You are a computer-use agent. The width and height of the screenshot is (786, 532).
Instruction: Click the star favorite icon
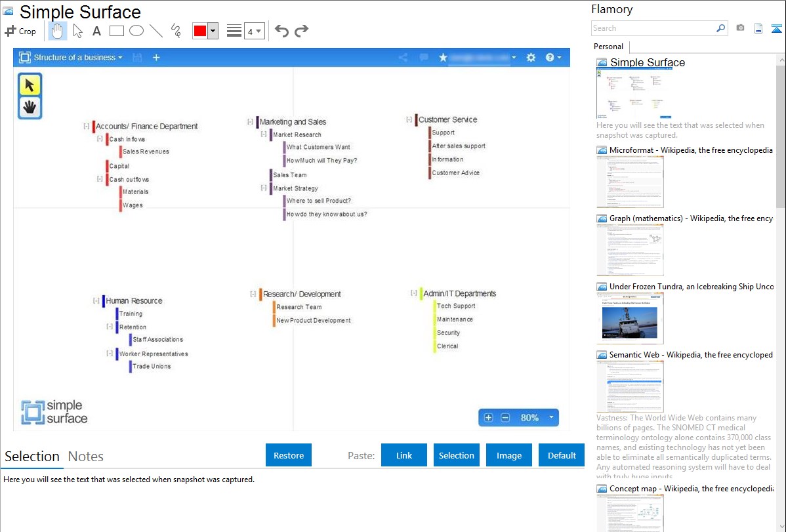point(443,58)
